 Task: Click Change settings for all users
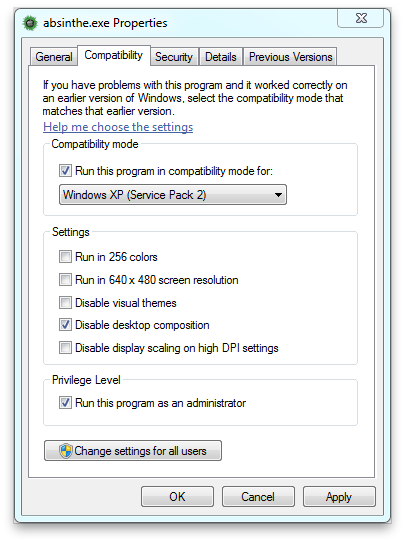(x=133, y=451)
